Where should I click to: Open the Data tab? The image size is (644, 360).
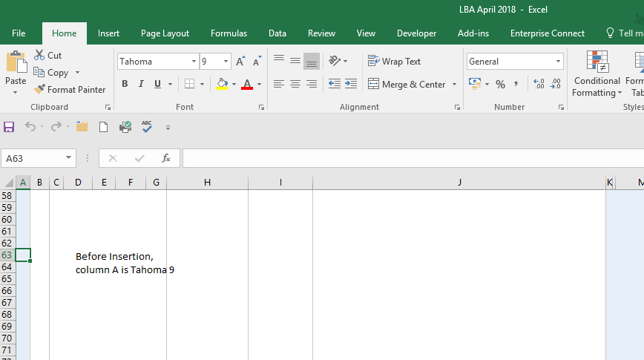coord(277,33)
